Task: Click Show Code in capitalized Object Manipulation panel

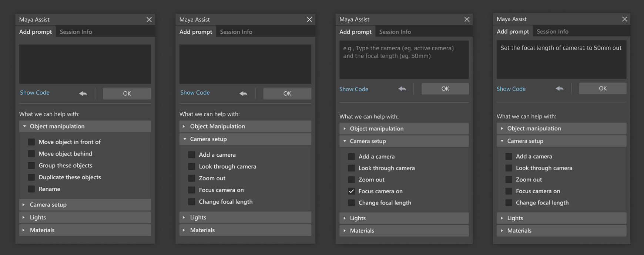Action: click(x=195, y=92)
